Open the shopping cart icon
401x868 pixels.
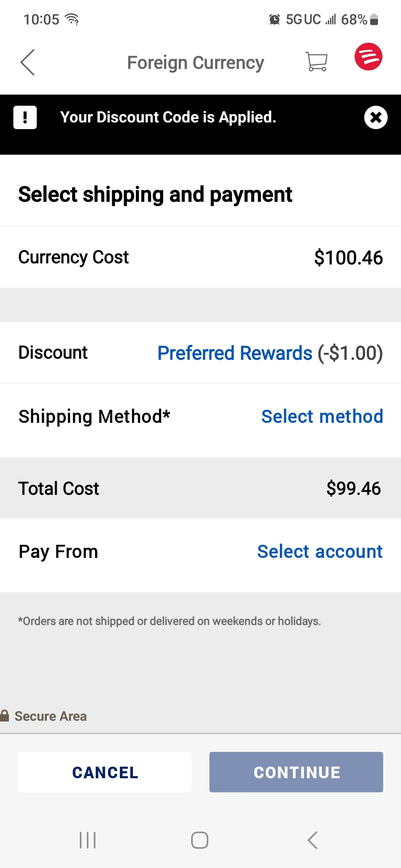pyautogui.click(x=316, y=62)
